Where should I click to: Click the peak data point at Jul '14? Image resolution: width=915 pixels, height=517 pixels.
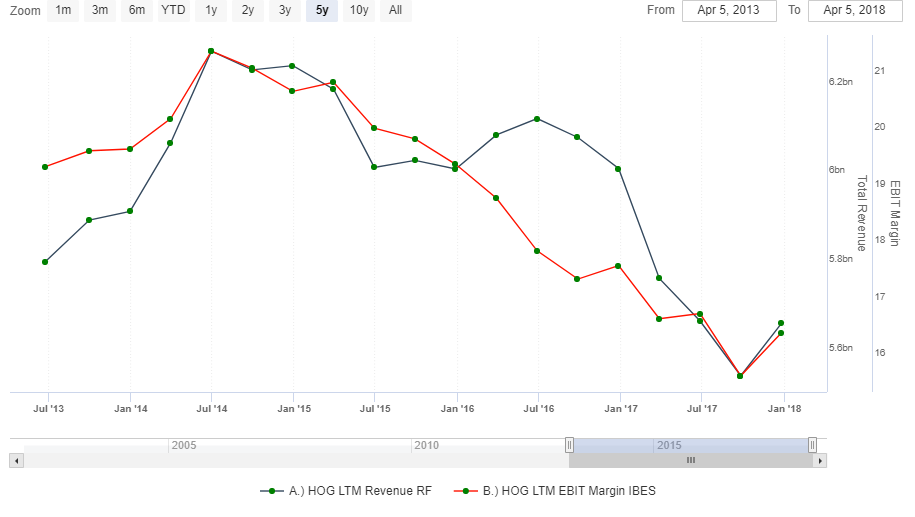point(211,51)
